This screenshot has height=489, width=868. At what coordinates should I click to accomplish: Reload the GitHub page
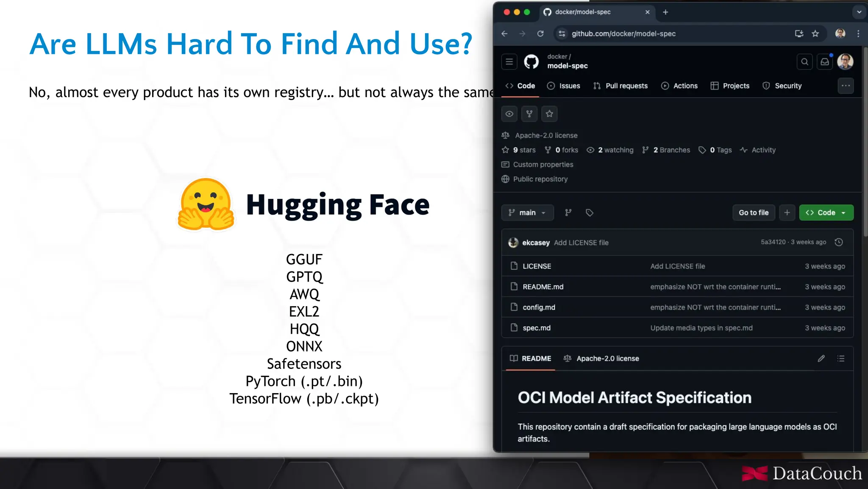tap(540, 34)
